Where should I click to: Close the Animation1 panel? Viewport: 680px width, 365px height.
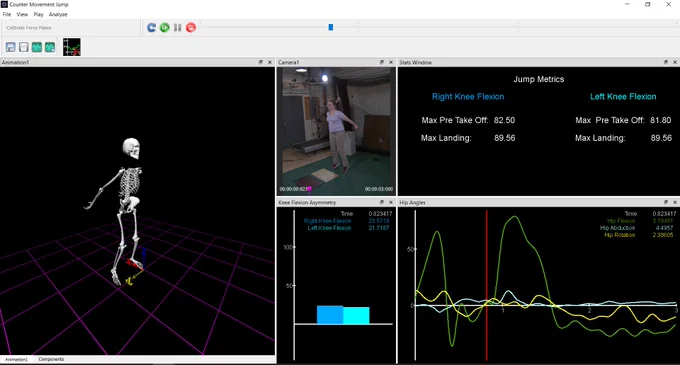pyautogui.click(x=270, y=62)
